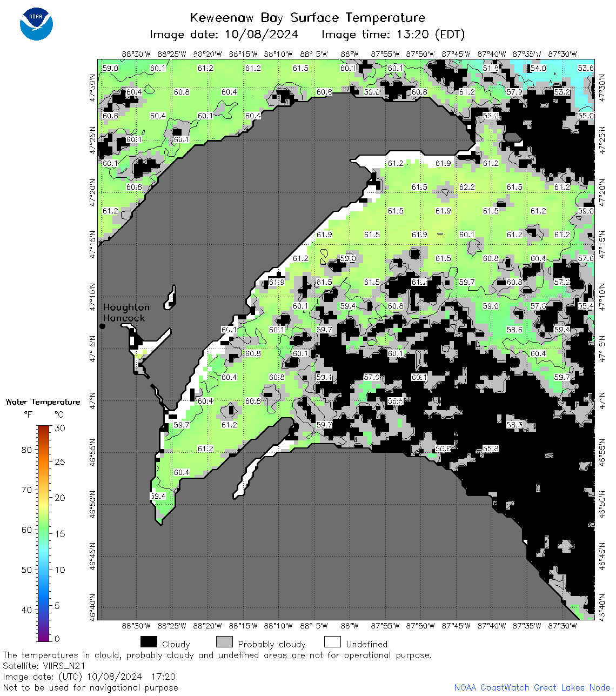The image size is (616, 696).
Task: Click the UTC image date line 17:20
Action: [89, 677]
